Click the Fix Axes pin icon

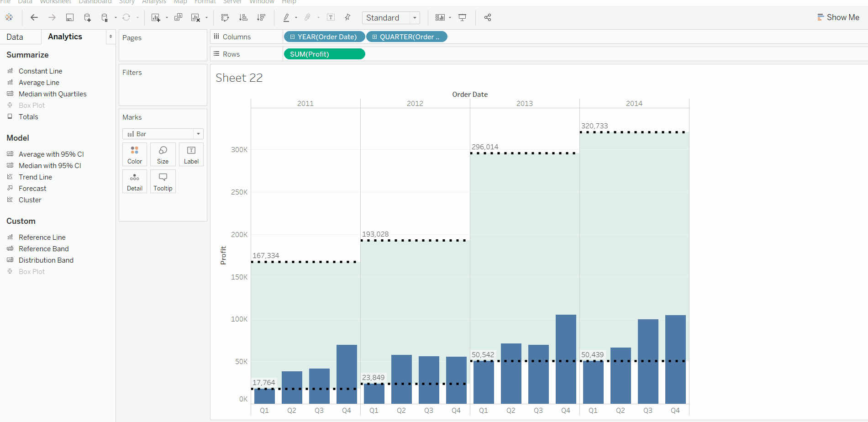pos(347,17)
